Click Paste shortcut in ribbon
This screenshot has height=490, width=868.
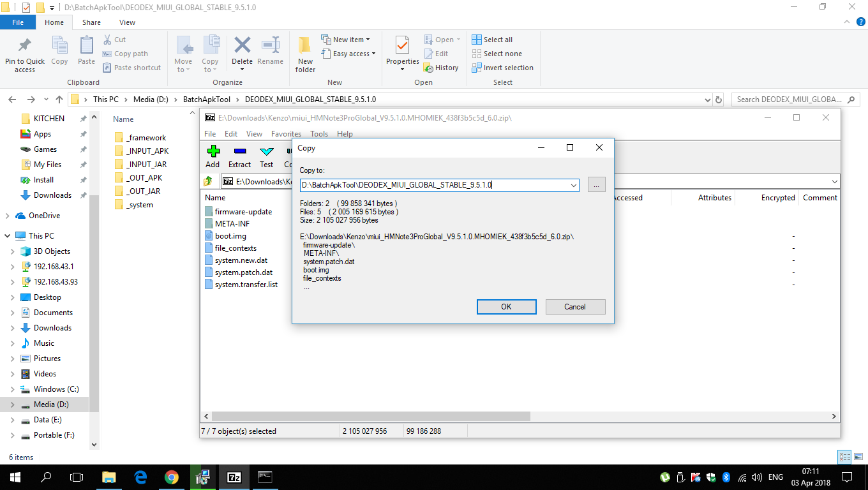(131, 68)
